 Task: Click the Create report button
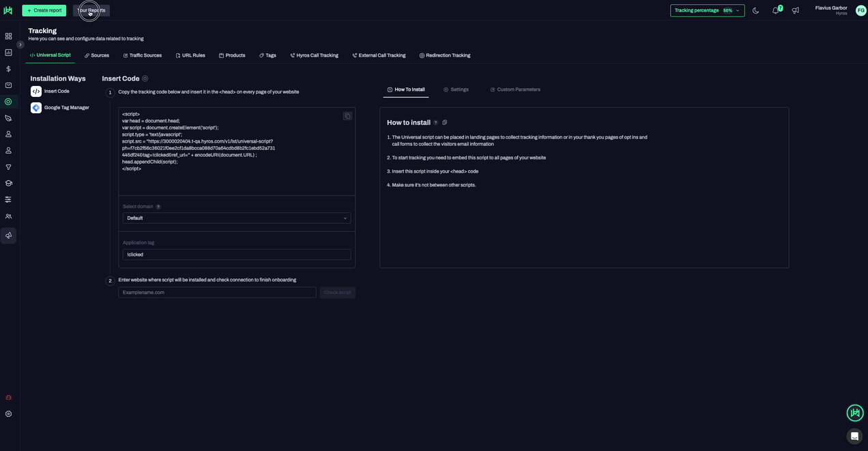tap(44, 10)
